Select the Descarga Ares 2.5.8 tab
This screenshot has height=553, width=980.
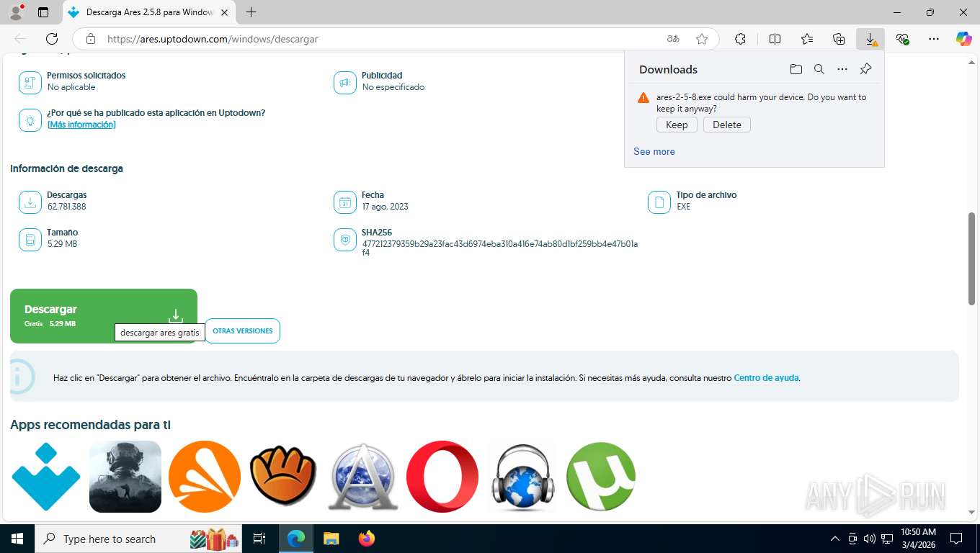click(x=149, y=12)
